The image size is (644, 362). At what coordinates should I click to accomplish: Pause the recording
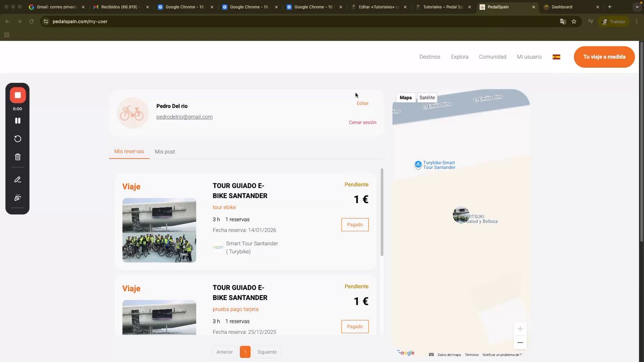(18, 121)
